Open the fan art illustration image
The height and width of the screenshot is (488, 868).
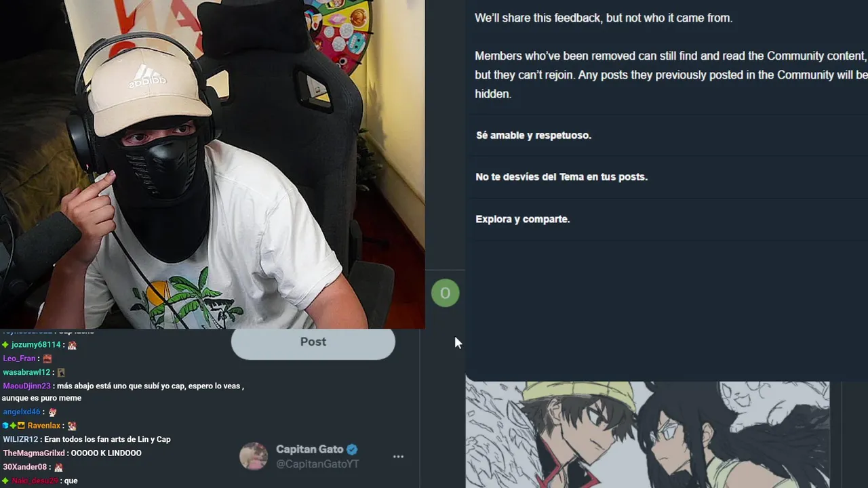tap(648, 434)
